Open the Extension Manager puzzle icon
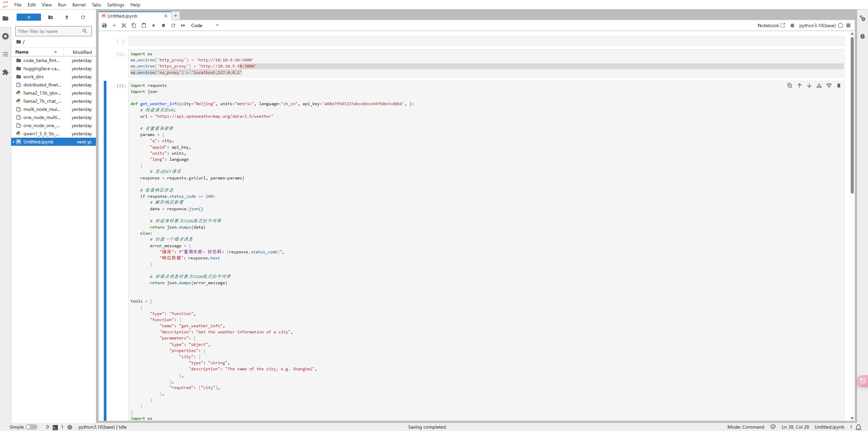This screenshot has width=868, height=431. 5,72
